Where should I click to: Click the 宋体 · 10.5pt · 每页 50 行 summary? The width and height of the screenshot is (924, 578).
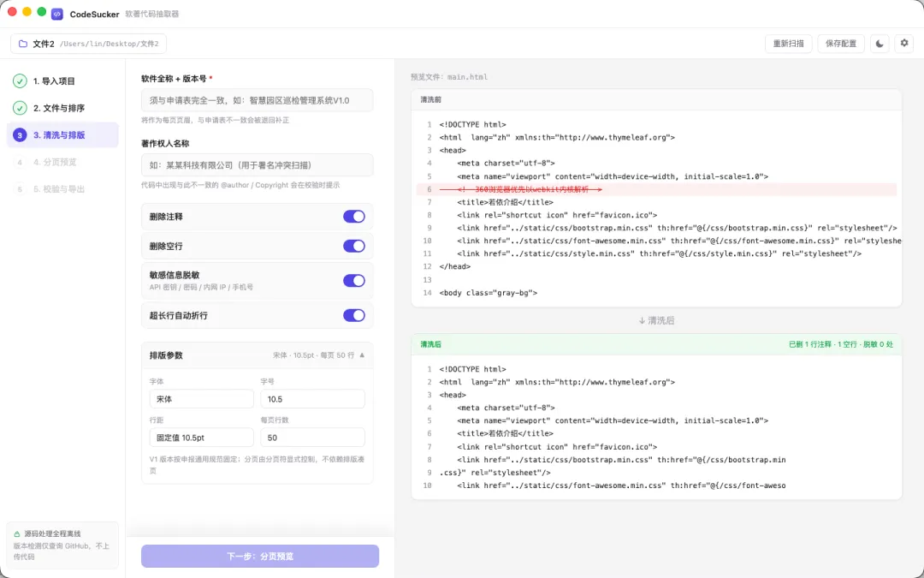313,355
